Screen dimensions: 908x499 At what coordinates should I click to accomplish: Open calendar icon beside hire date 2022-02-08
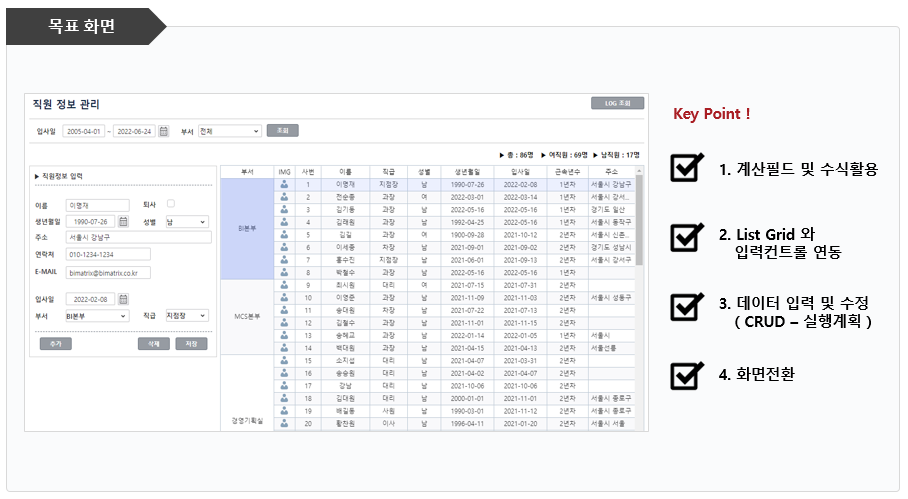(124, 299)
